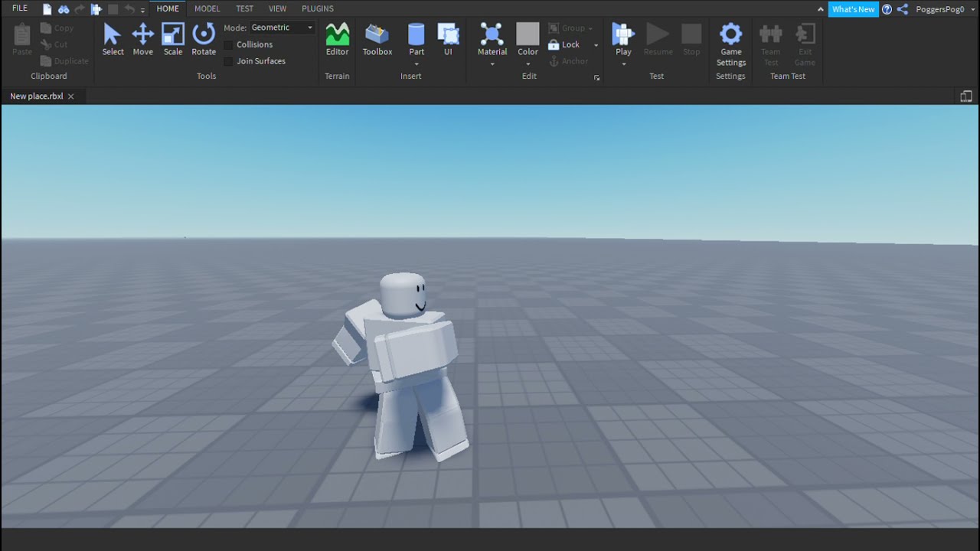Screen dimensions: 980x551
Task: Switch to the MODEL tab
Action: (207, 8)
